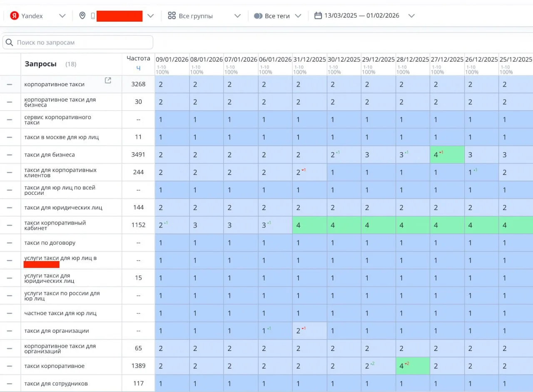Viewport: 533px width, 392px height.
Task: Select the 31/12/2025 date column header
Action: pyautogui.click(x=309, y=60)
